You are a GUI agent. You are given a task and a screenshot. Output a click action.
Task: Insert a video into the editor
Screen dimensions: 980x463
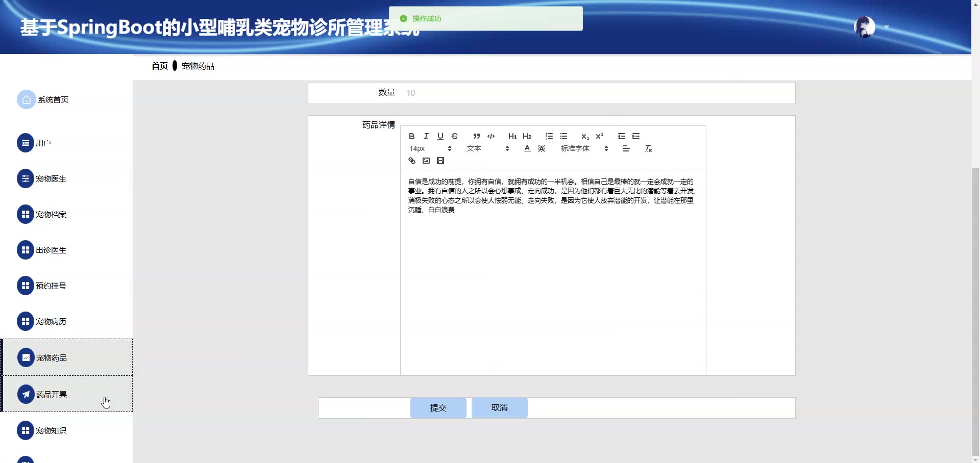pos(440,161)
